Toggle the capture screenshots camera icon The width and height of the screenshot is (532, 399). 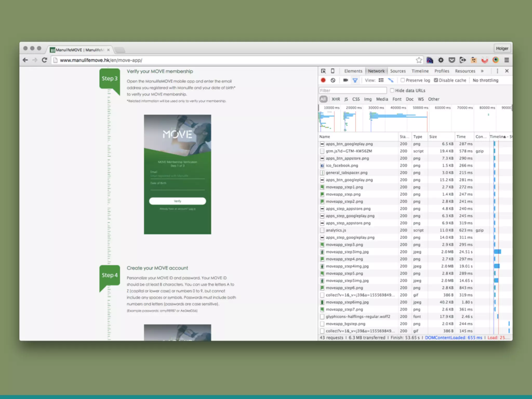point(345,80)
